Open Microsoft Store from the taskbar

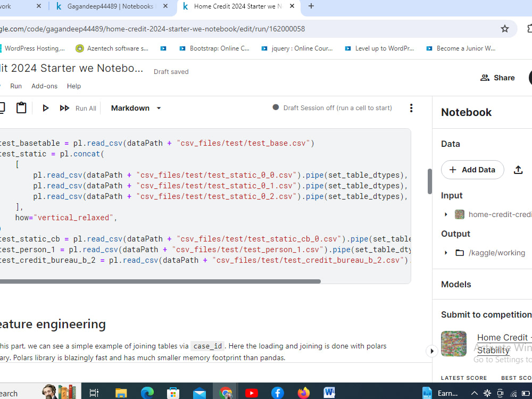(x=173, y=393)
